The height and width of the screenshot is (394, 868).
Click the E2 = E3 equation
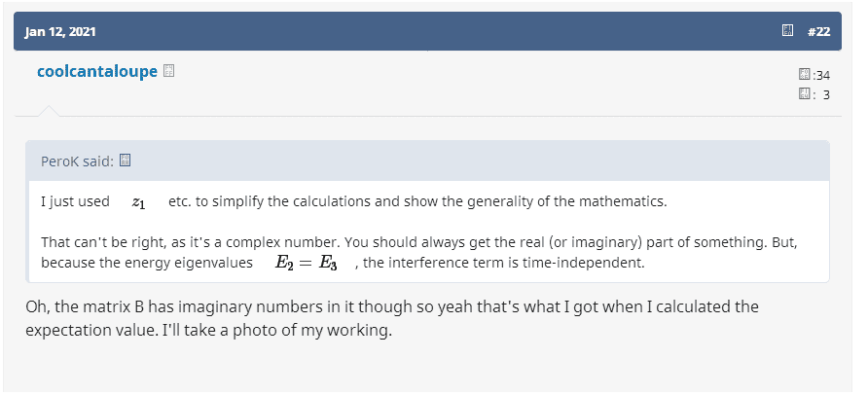coord(303,263)
